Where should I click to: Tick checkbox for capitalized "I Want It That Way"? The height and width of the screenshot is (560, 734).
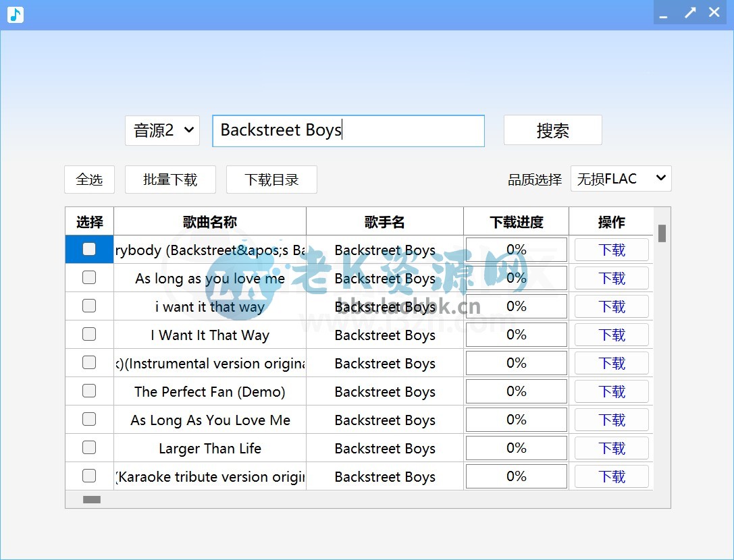[x=89, y=334]
